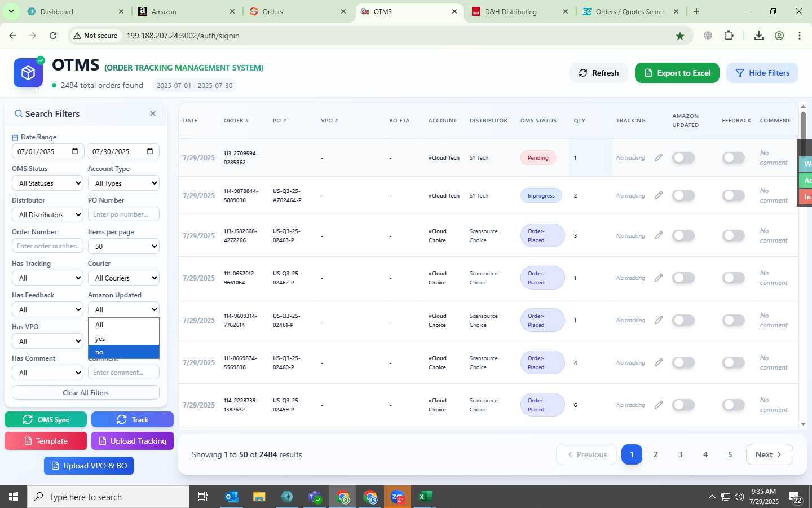Click the Order Number input field

pyautogui.click(x=47, y=246)
